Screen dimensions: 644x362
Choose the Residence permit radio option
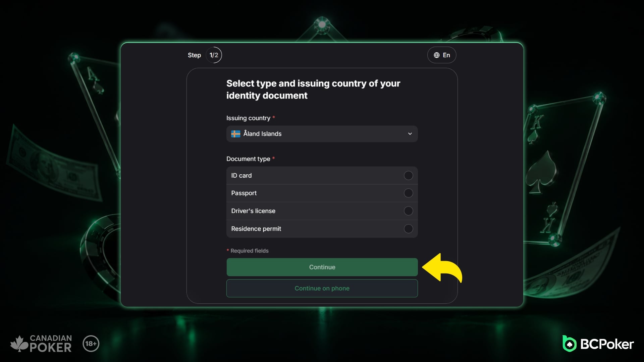pos(408,229)
